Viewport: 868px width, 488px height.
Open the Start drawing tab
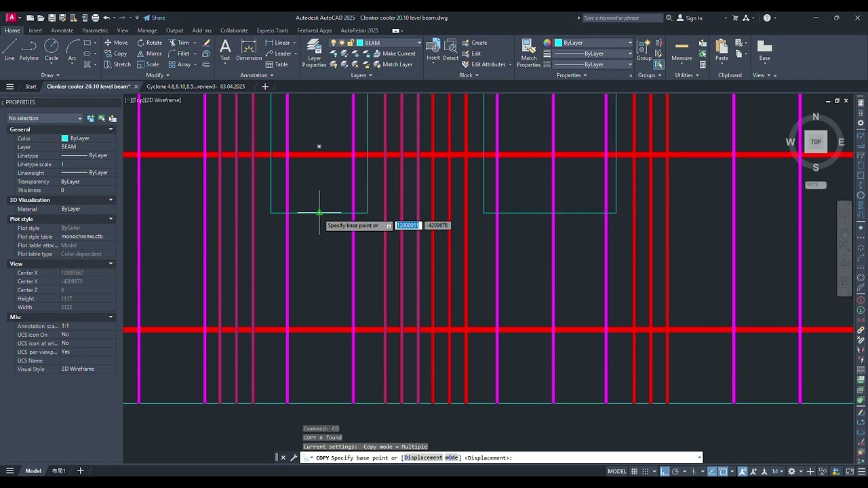click(x=31, y=87)
